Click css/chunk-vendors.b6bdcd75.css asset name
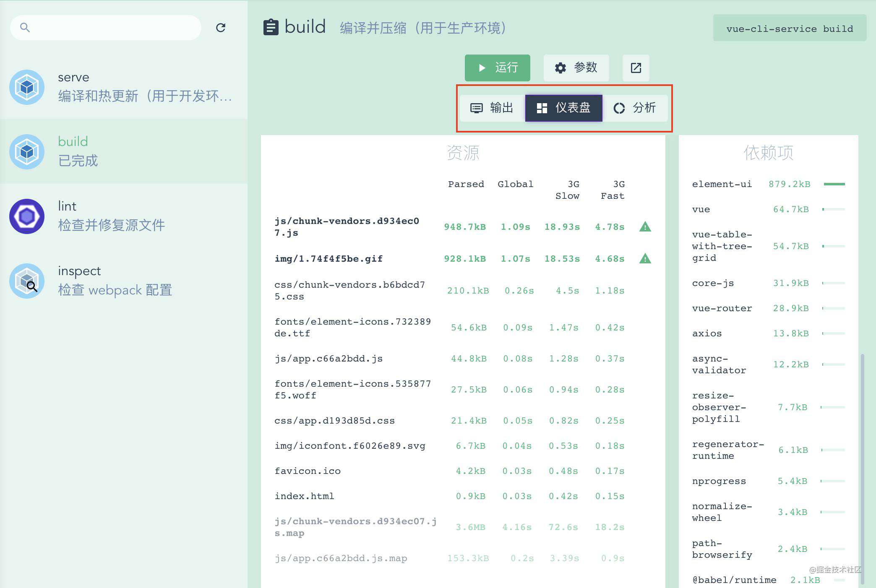 349,291
